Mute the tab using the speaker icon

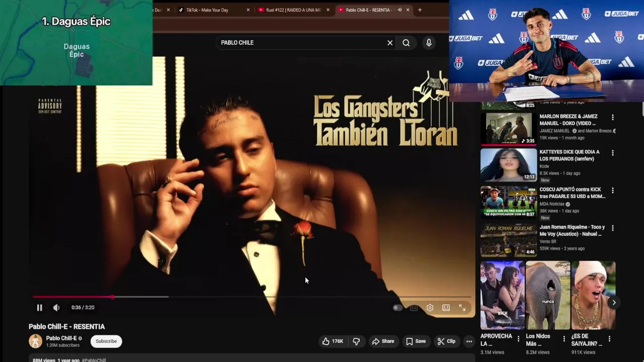[399, 10]
